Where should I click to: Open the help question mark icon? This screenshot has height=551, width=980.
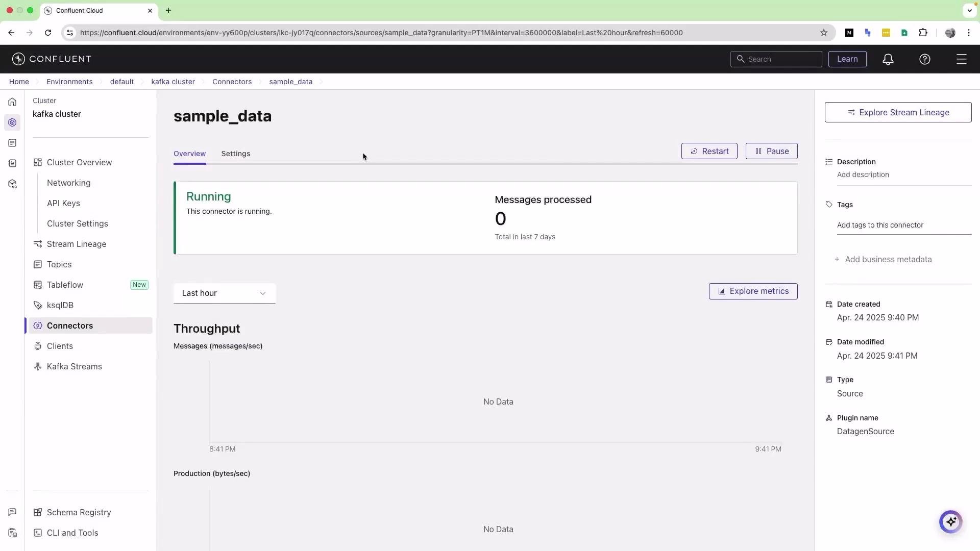click(925, 59)
